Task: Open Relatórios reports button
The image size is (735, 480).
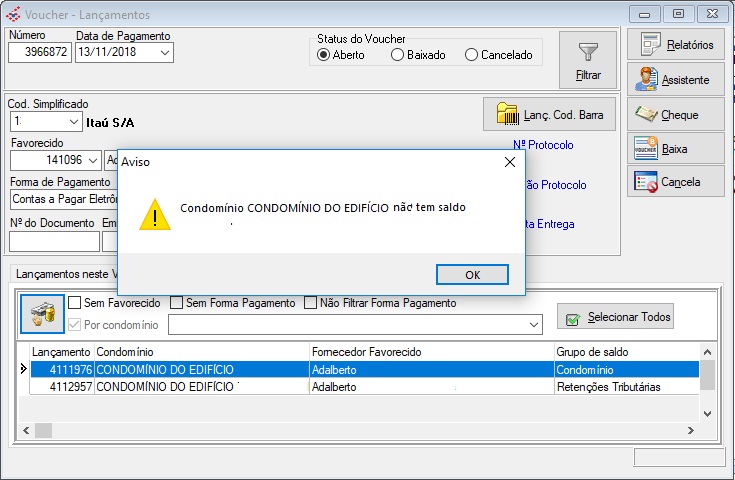Action: click(675, 45)
